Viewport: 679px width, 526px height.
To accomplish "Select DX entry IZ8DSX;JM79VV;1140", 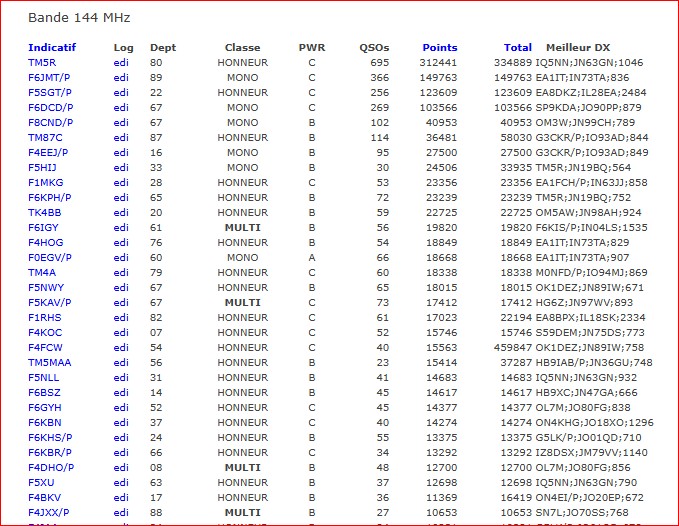I will 592,453.
